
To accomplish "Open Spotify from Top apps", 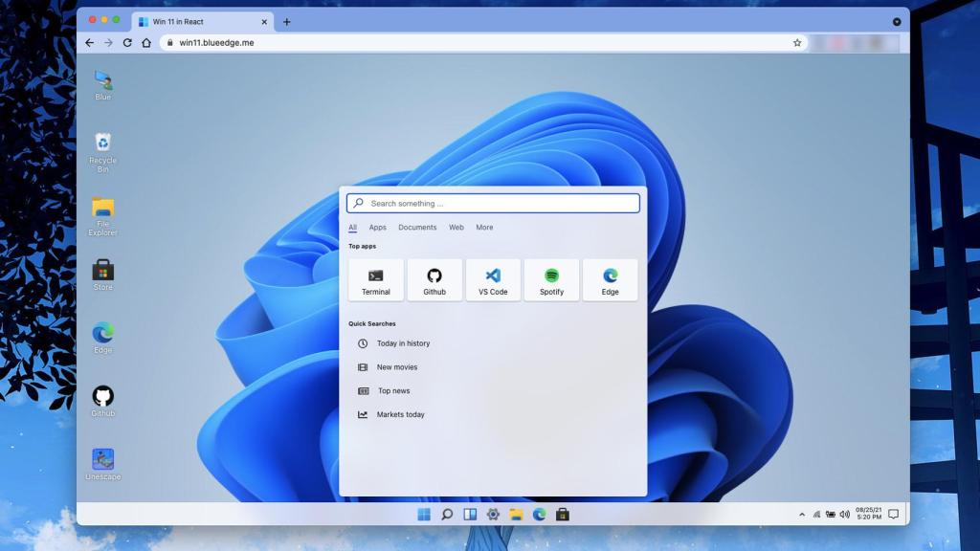I will 551,279.
